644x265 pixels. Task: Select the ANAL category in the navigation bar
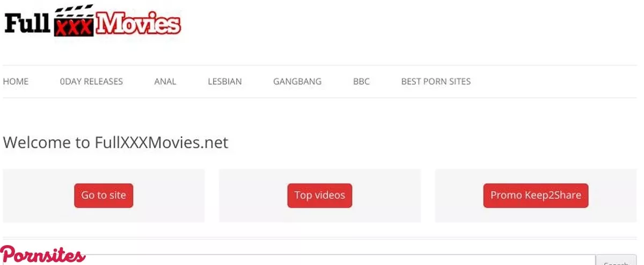pos(165,82)
